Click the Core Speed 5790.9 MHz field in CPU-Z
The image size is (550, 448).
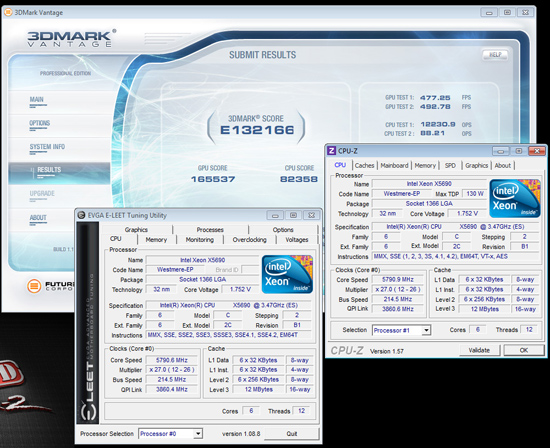tap(398, 280)
